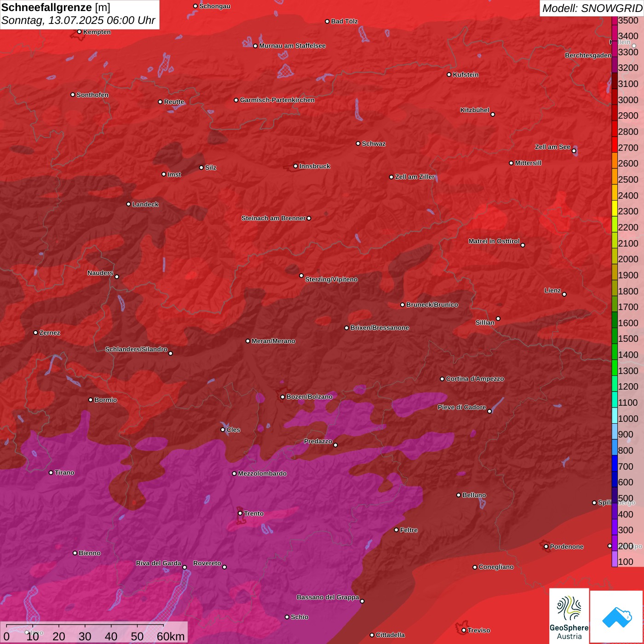Click the Berchtesgaden label
Image resolution: width=644 pixels, height=644 pixels.
588,55
